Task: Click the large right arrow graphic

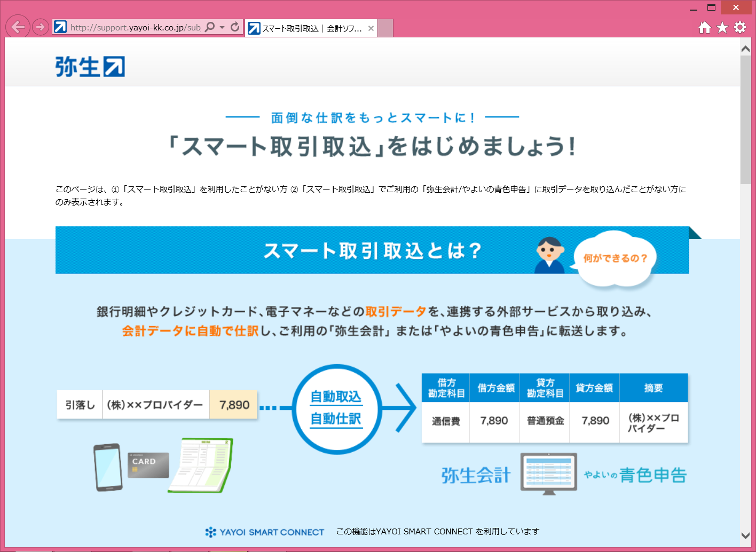Action: [x=399, y=408]
